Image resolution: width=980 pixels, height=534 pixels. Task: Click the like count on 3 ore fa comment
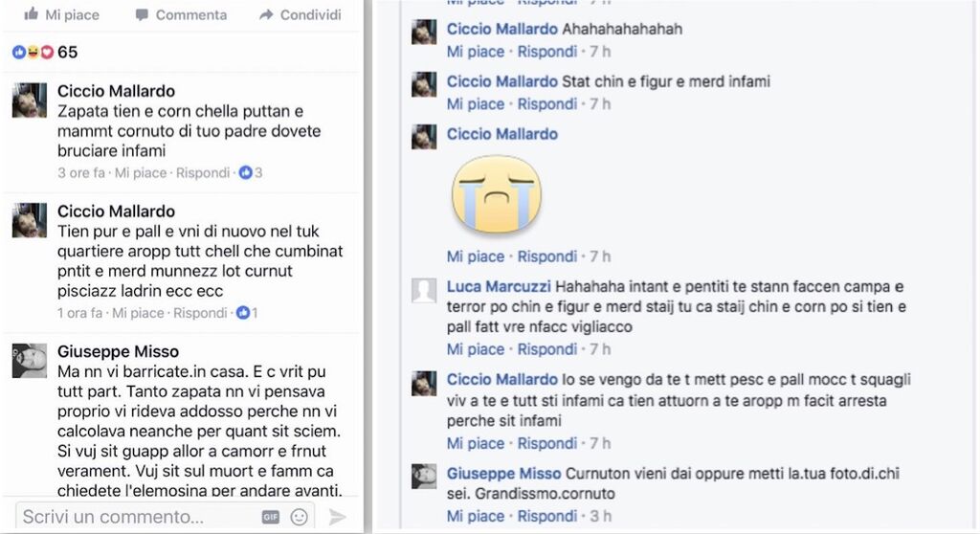[x=251, y=172]
